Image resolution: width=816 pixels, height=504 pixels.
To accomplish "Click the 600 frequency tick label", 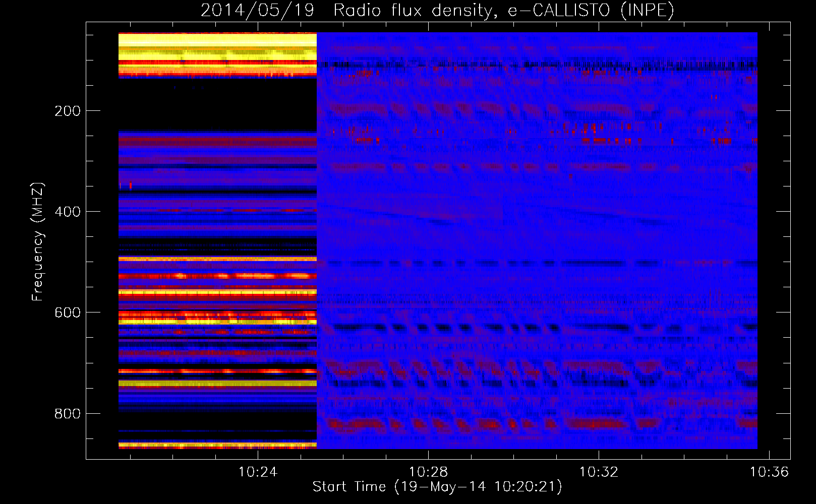I will coord(68,312).
